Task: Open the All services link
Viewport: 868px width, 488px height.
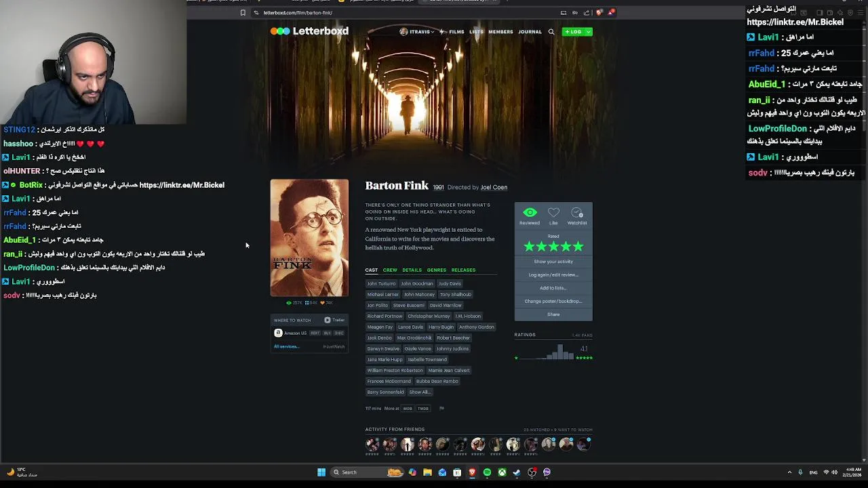Action: tap(286, 346)
